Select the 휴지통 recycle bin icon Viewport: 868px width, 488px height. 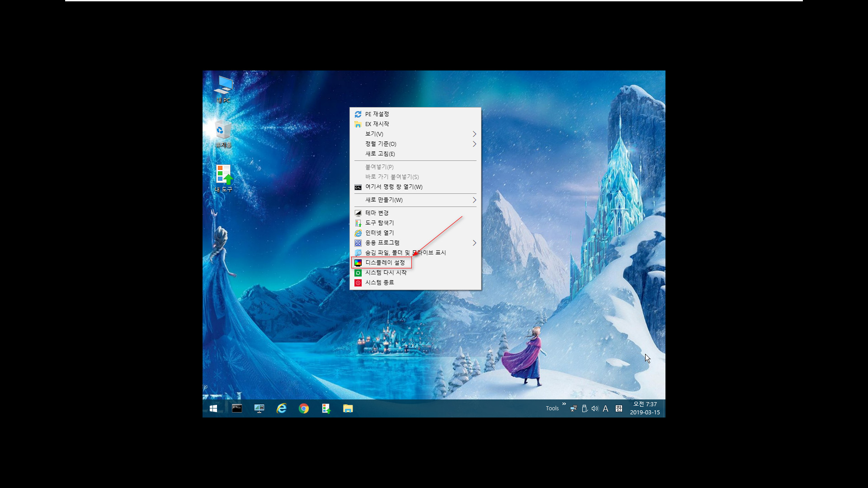click(223, 134)
